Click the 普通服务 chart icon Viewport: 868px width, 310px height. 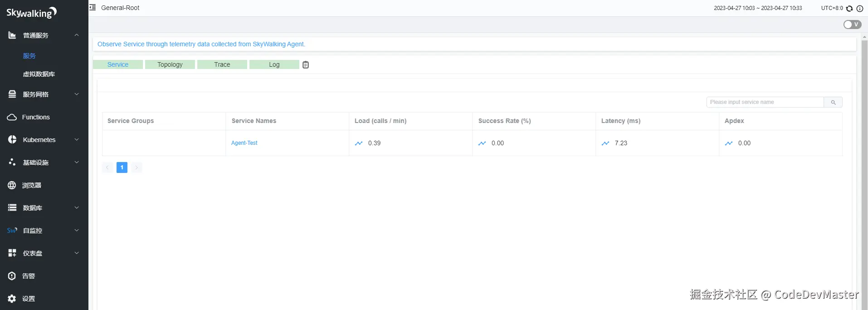(x=12, y=35)
